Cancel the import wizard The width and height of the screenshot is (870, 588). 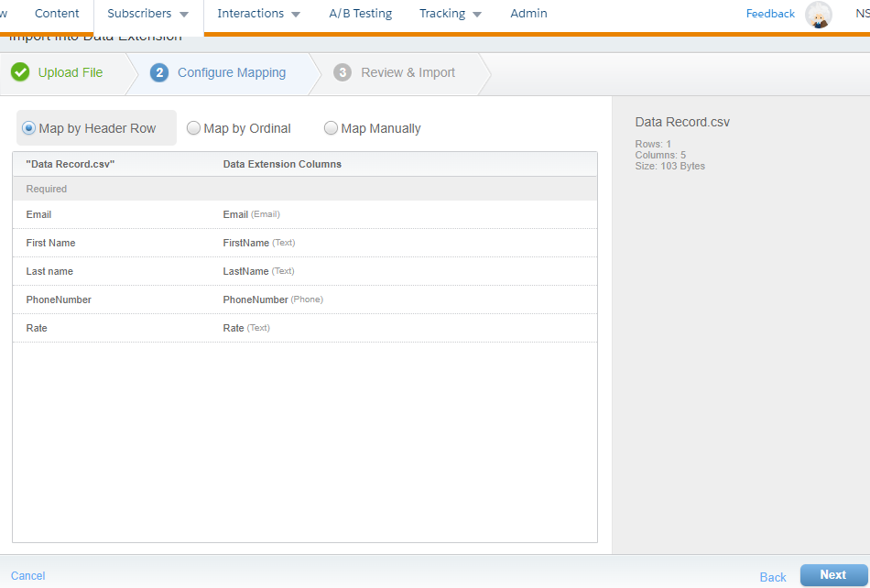coord(27,576)
